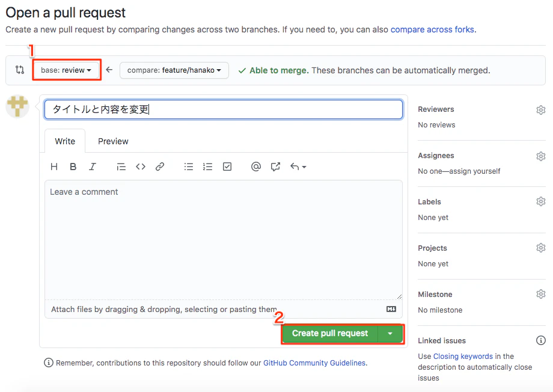The image size is (553, 392).
Task: Open the base: review branch dropdown
Action: [x=66, y=70]
